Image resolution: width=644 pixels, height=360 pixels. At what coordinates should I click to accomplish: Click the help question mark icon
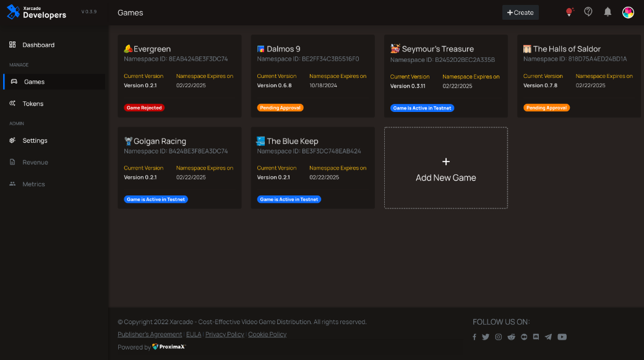pyautogui.click(x=588, y=11)
